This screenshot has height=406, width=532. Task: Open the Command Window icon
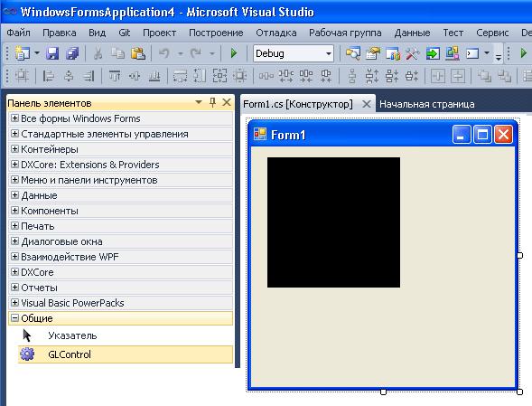472,53
